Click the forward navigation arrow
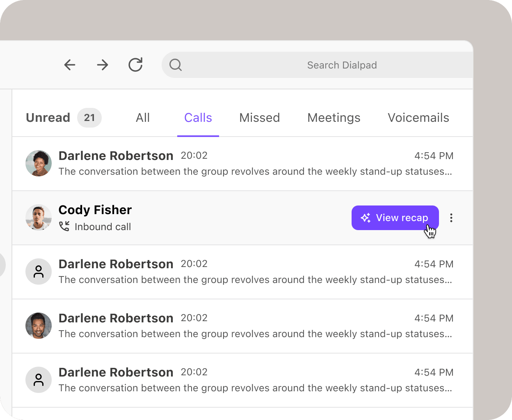The height and width of the screenshot is (420, 512). pos(102,65)
